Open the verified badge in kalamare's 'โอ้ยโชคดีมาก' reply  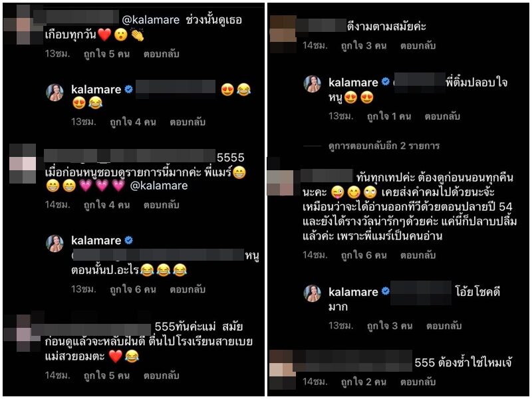pos(386,291)
